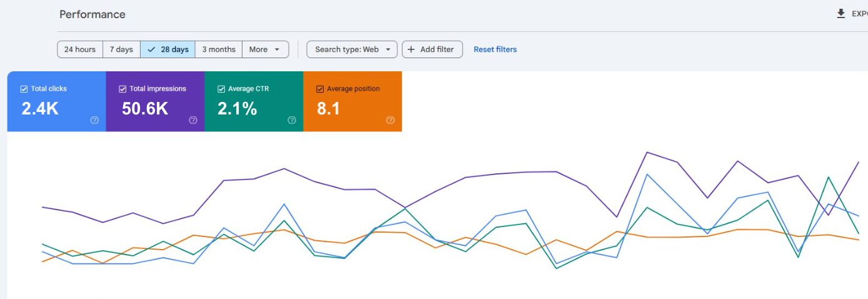The height and width of the screenshot is (299, 868).
Task: Click help icon on Total impressions card
Action: coord(193,120)
